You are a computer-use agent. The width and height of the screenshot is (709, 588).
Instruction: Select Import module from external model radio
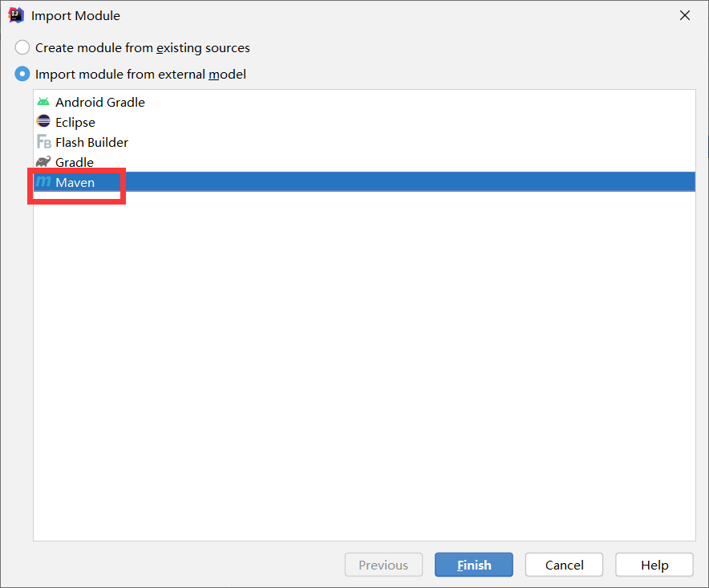pos(22,74)
